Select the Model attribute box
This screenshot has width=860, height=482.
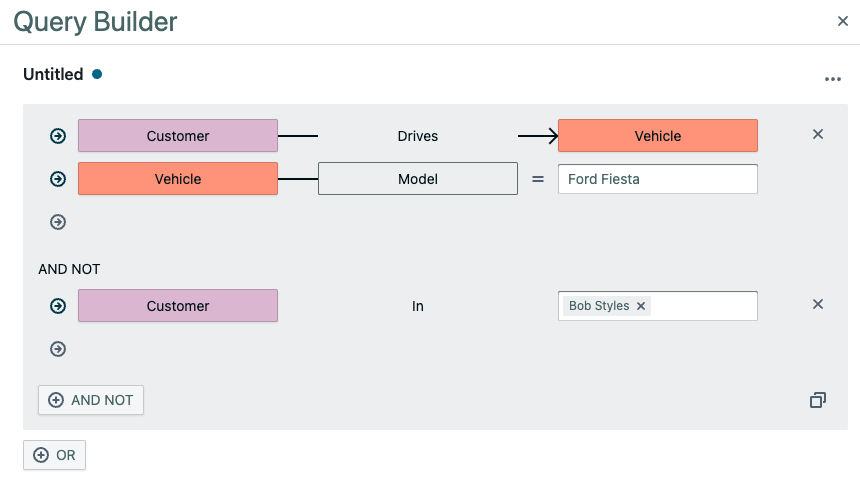pos(417,179)
